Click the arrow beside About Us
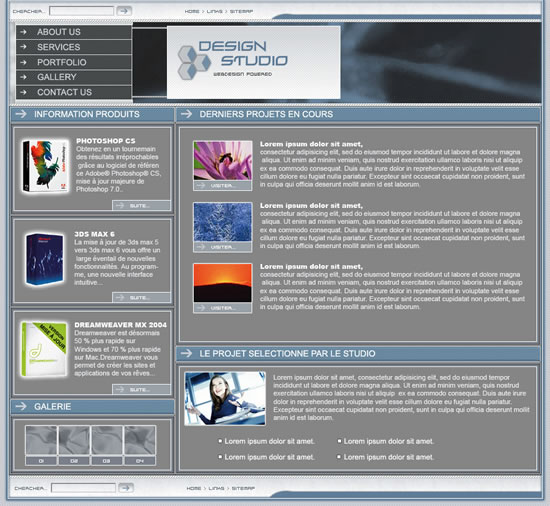 point(24,32)
